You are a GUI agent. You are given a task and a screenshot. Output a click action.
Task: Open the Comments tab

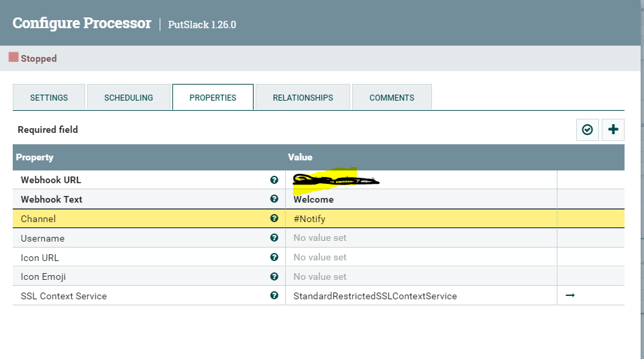click(392, 97)
